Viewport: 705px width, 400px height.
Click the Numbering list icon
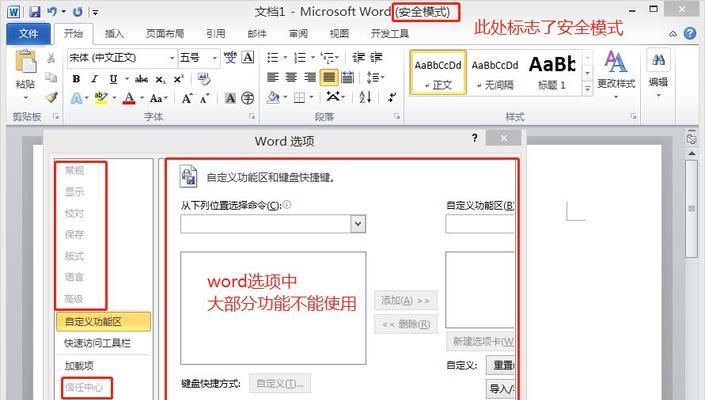[300, 58]
